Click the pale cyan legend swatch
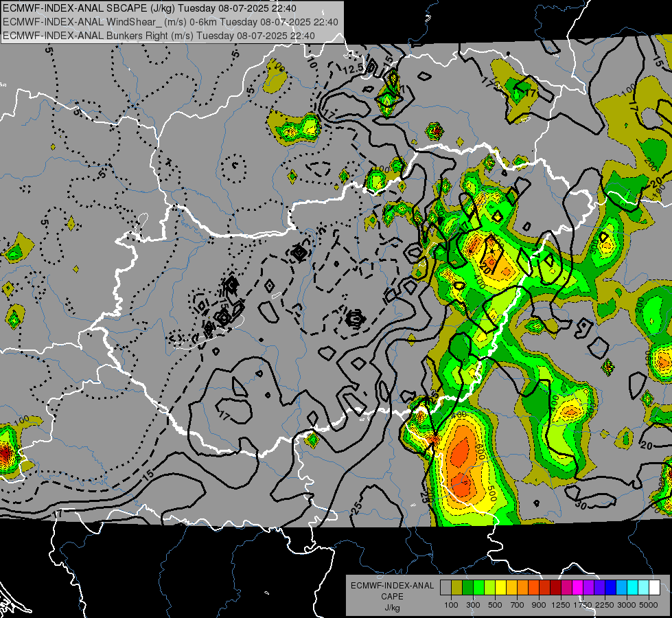Viewport: 672px width, 618px height. pos(644,588)
